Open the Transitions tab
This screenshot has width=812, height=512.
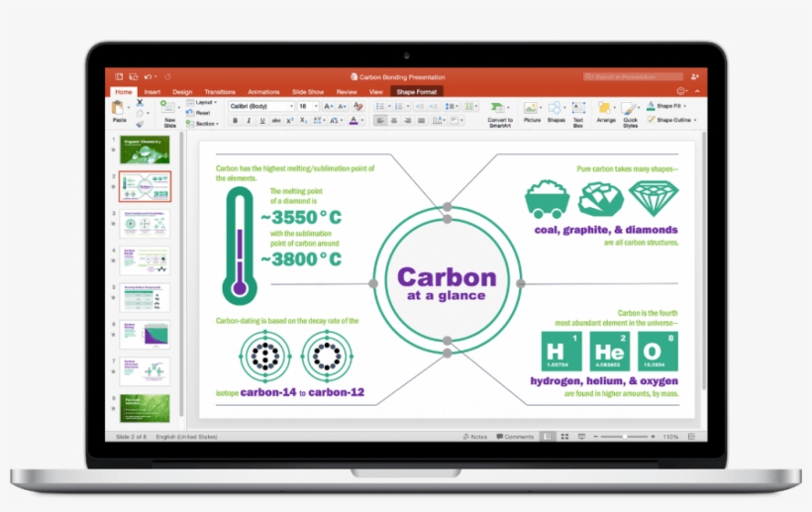pyautogui.click(x=220, y=92)
